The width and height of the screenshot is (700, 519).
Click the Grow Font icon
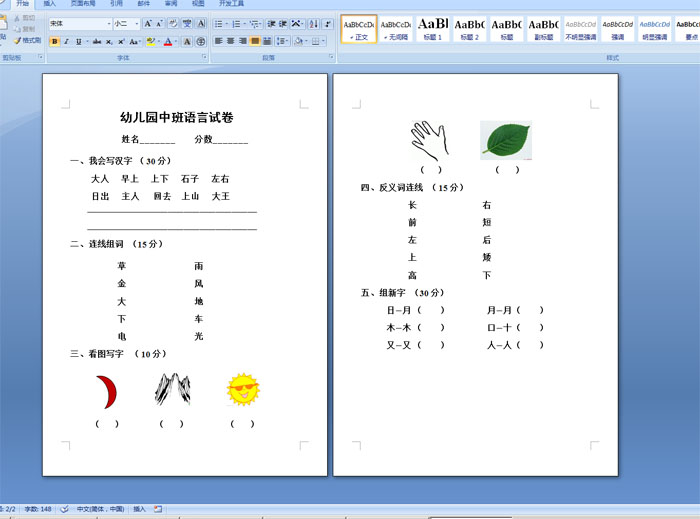[x=148, y=24]
